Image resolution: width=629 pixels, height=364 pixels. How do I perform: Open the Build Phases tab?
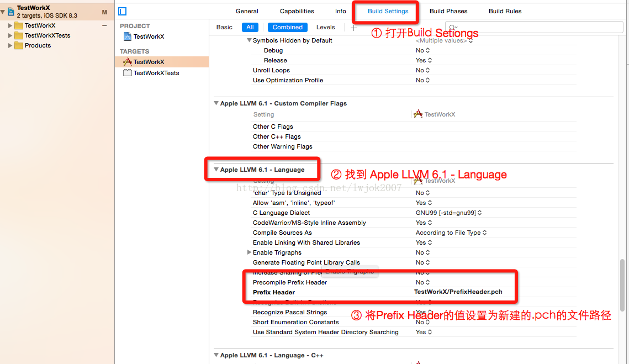pyautogui.click(x=448, y=11)
